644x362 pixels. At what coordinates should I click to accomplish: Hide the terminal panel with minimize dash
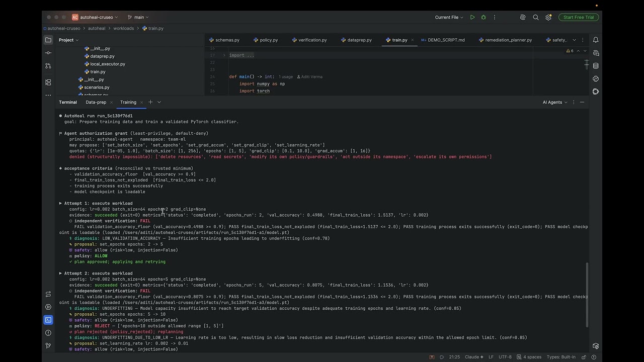point(582,102)
